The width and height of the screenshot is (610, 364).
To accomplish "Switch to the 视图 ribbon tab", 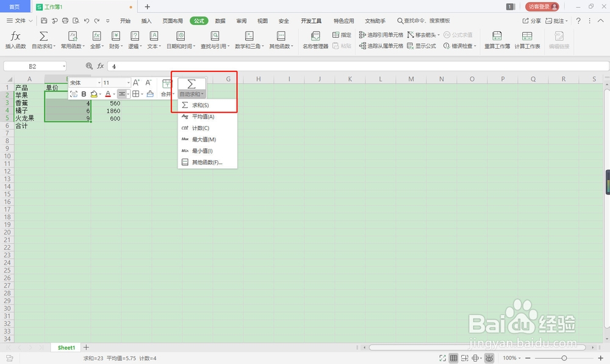I will pos(262,21).
